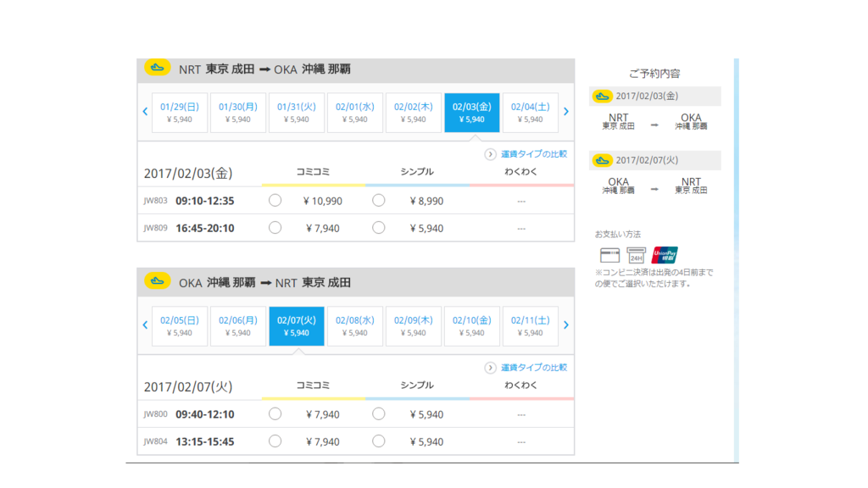Image resolution: width=868 pixels, height=488 pixels.
Task: Open return 運賃タイプの比較 link
Action: 534,368
